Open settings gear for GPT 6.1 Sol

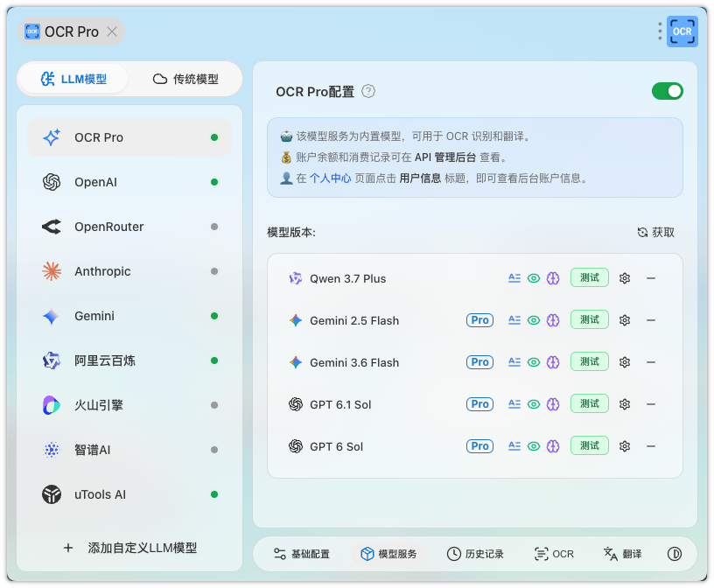point(624,404)
